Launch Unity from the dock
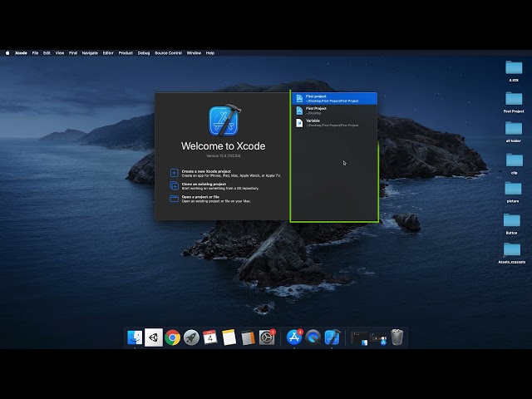Viewport: 532px width, 399px height. [154, 337]
